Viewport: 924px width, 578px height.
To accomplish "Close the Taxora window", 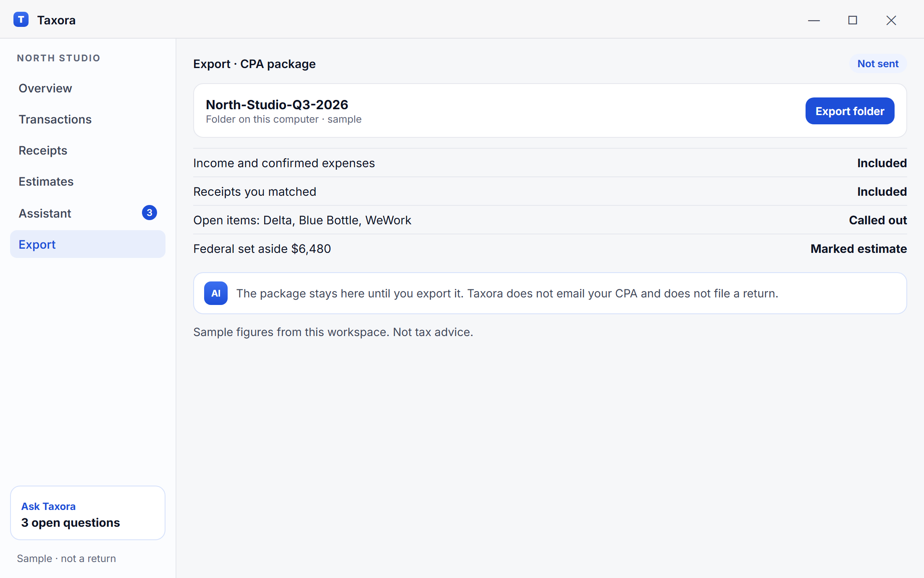I will [891, 20].
